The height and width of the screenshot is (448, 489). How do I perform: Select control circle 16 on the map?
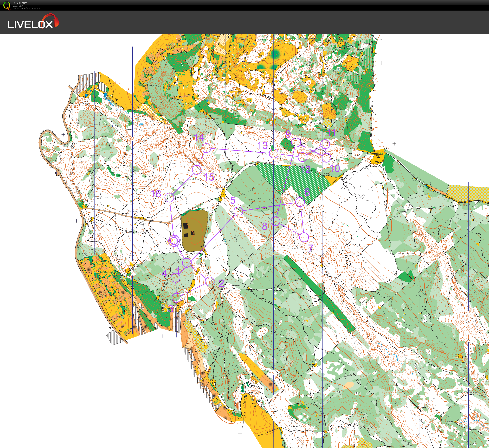[169, 198]
